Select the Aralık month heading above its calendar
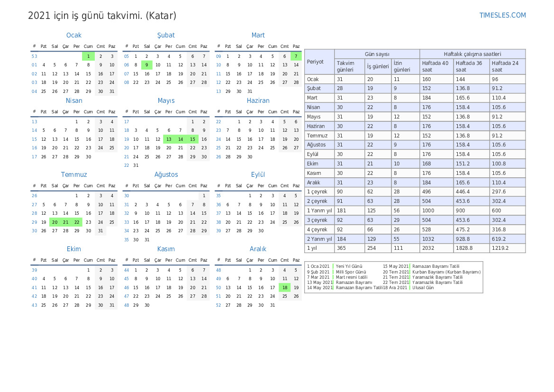 pos(258,249)
